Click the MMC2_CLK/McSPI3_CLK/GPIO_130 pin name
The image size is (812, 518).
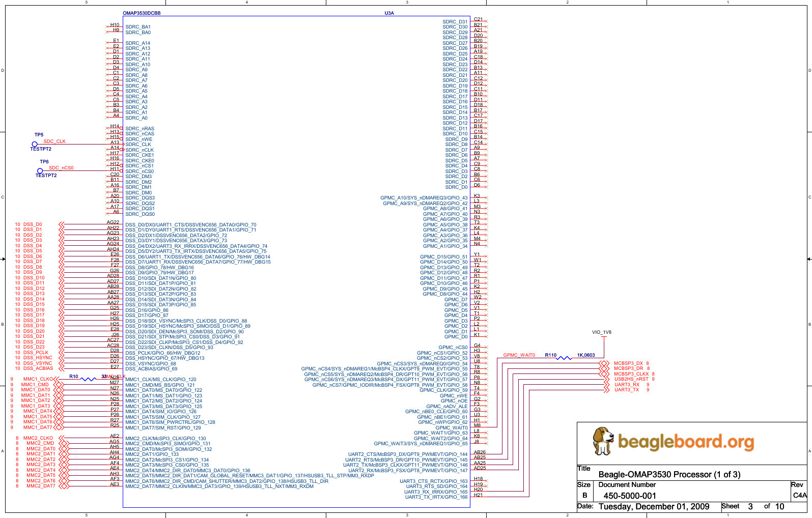point(166,439)
